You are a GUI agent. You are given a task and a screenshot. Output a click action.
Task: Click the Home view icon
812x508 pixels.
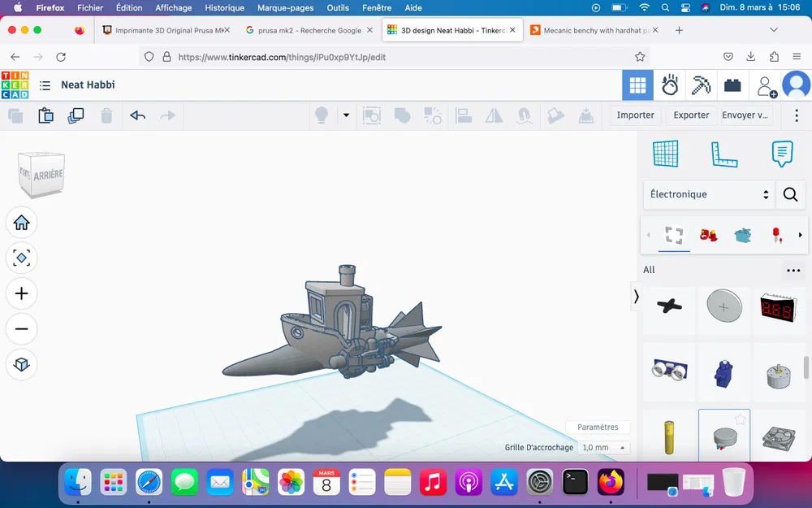[22, 222]
